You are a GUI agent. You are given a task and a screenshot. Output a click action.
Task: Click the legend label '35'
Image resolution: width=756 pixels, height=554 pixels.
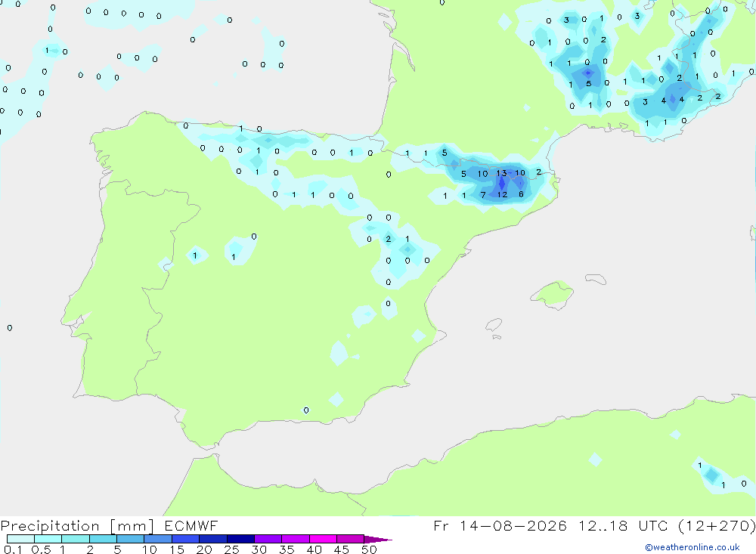click(287, 549)
